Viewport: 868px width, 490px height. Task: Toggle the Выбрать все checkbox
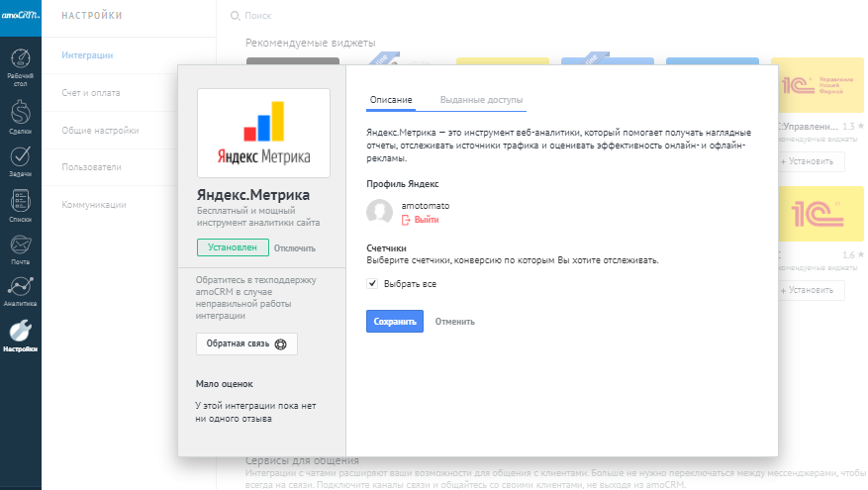click(x=372, y=283)
